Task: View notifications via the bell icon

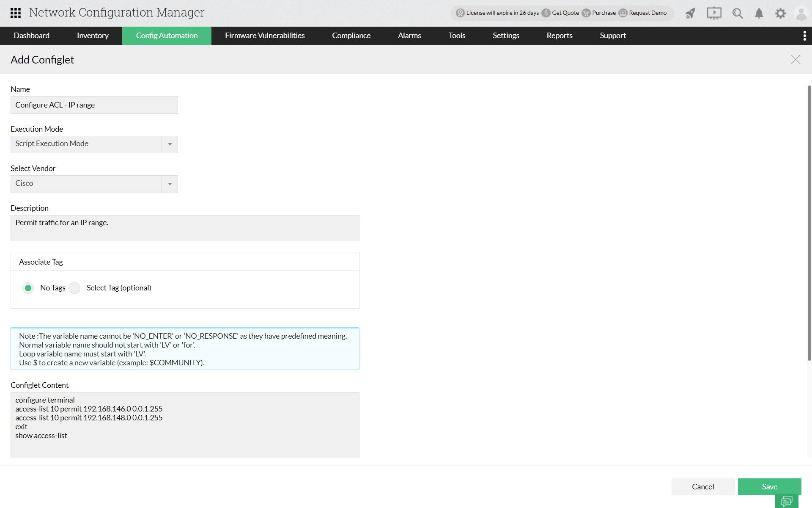Action: click(x=759, y=14)
